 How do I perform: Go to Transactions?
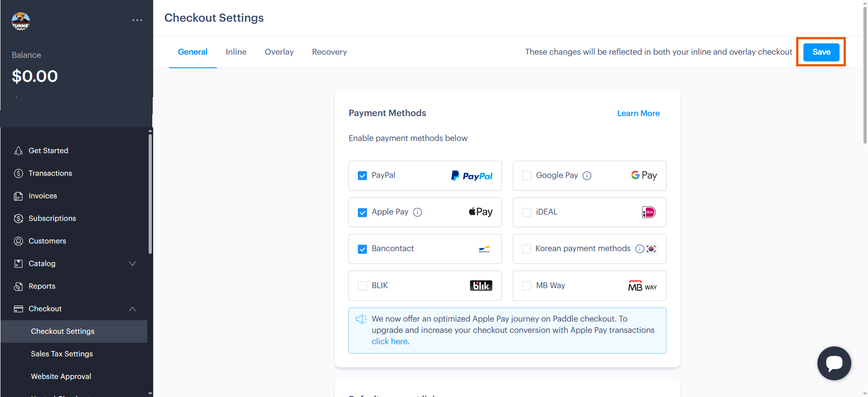click(50, 173)
